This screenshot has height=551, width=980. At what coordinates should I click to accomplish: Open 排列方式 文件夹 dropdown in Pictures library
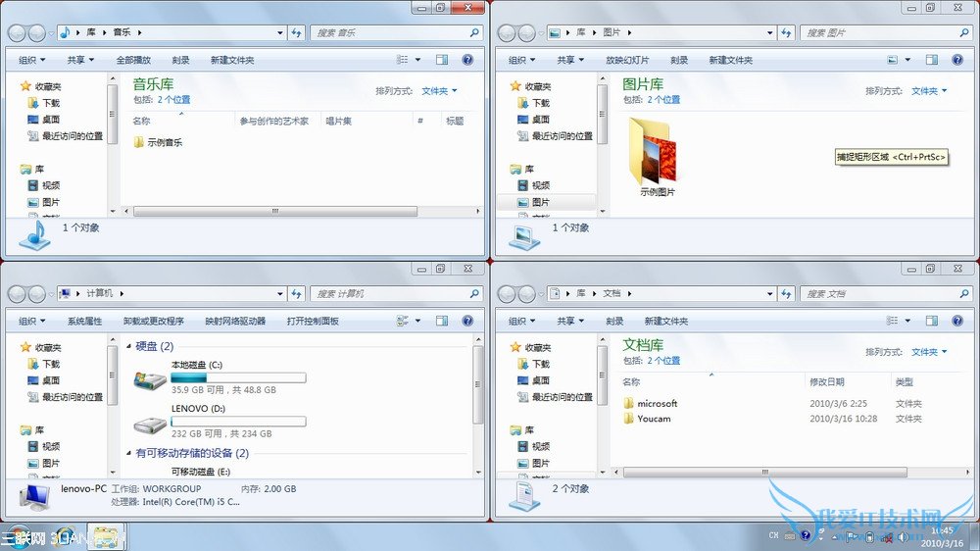pyautogui.click(x=929, y=90)
